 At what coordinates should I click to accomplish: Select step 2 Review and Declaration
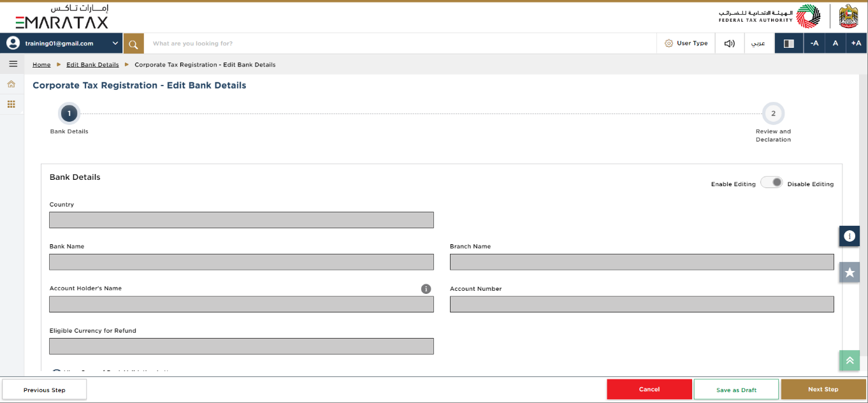[x=773, y=114]
